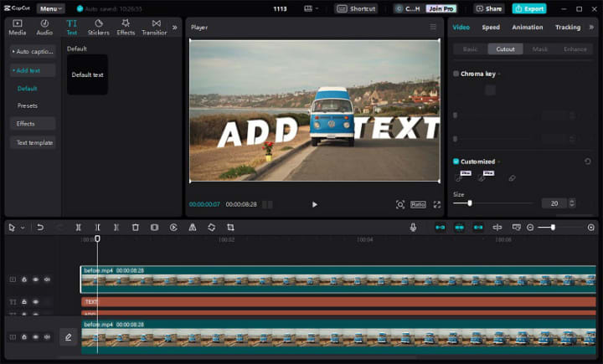Click the Share button

(489, 8)
